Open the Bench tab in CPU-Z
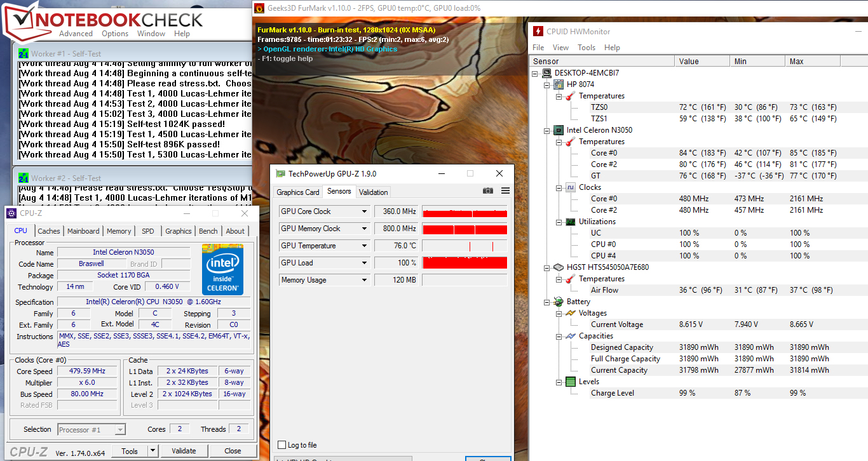Screen dimensions: 868x461 (x=208, y=231)
